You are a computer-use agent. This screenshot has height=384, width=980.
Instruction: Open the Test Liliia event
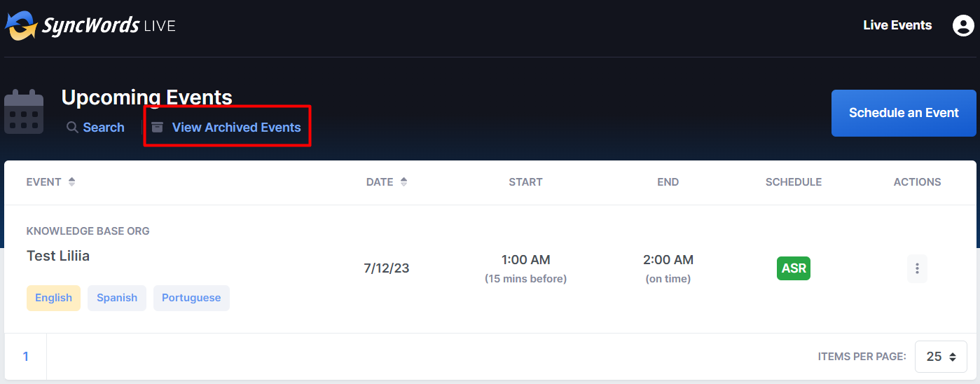coord(58,256)
